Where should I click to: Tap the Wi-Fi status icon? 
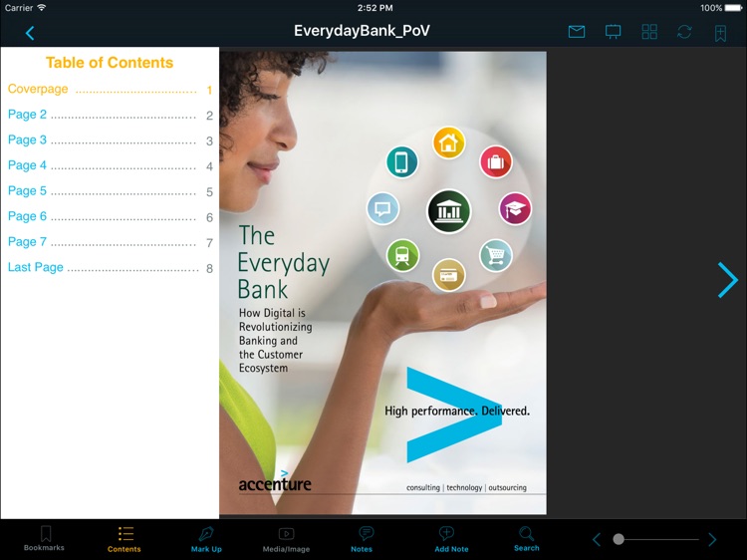pyautogui.click(x=42, y=8)
